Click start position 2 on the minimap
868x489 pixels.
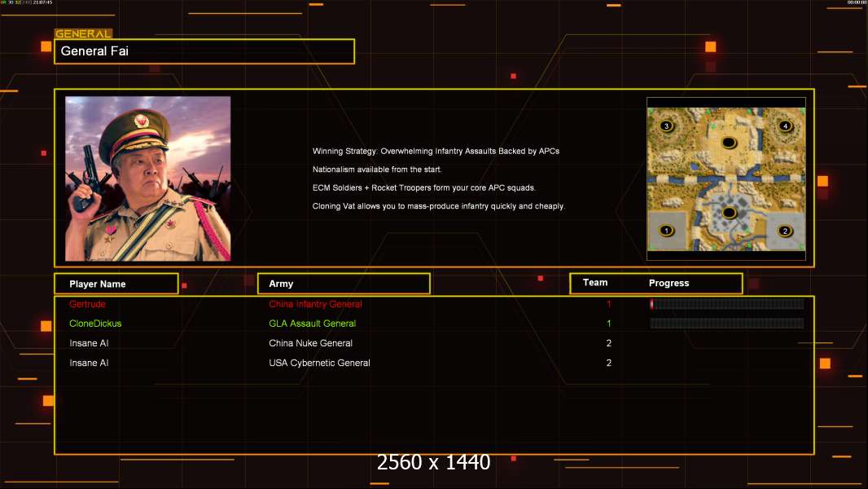784,231
